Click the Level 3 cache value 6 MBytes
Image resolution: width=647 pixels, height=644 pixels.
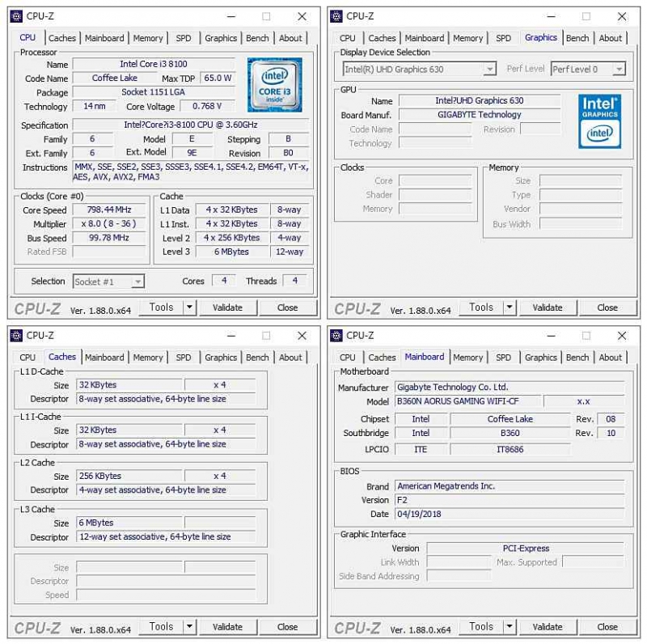pyautogui.click(x=231, y=252)
